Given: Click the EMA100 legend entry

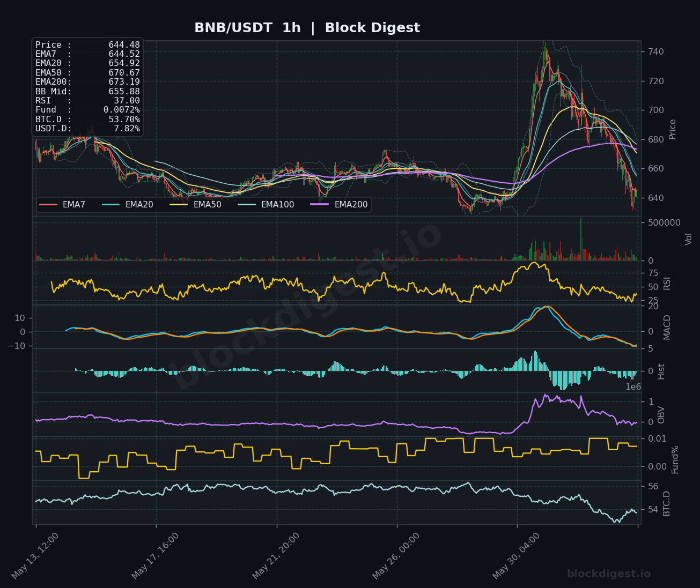Looking at the screenshot, I should (266, 205).
